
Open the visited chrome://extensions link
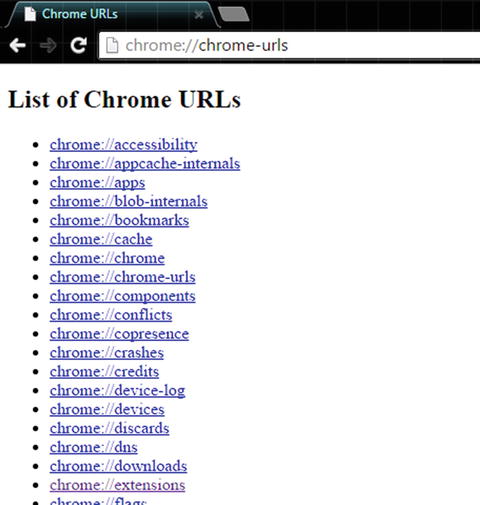point(117,485)
